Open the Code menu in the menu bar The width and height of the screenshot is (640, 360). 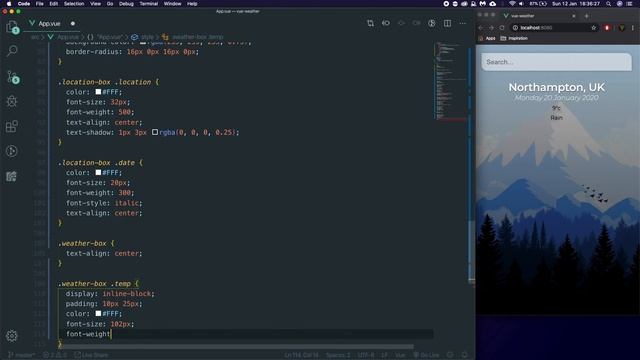click(x=24, y=4)
